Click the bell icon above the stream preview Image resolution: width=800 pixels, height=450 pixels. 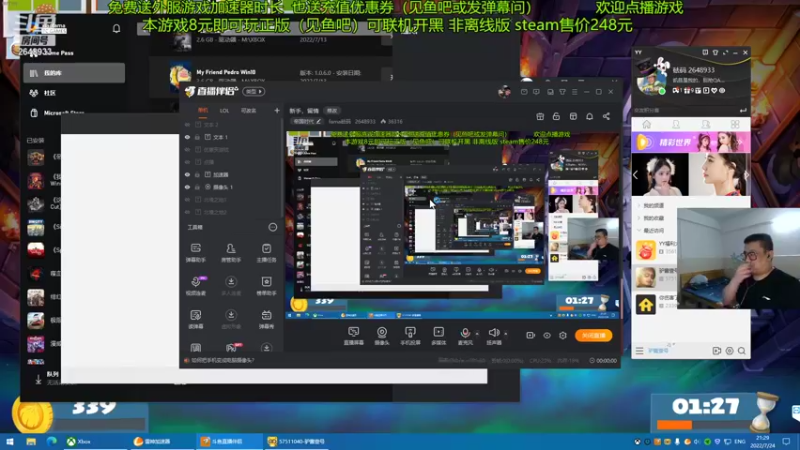pos(589,116)
